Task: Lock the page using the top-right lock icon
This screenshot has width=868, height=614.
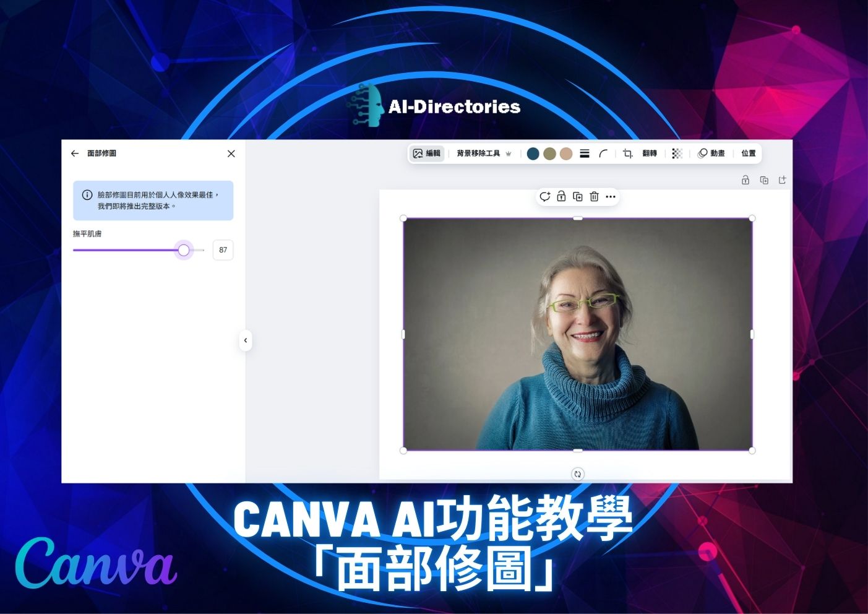Action: (x=746, y=180)
